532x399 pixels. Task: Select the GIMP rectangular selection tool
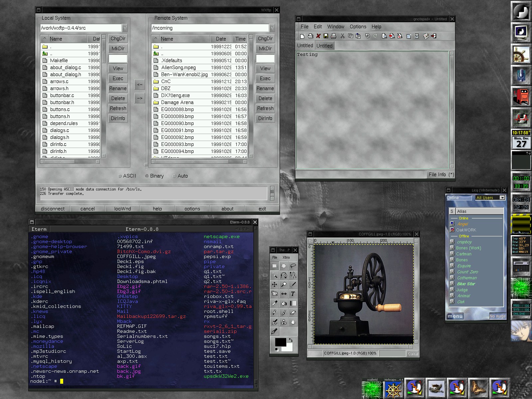click(x=274, y=266)
